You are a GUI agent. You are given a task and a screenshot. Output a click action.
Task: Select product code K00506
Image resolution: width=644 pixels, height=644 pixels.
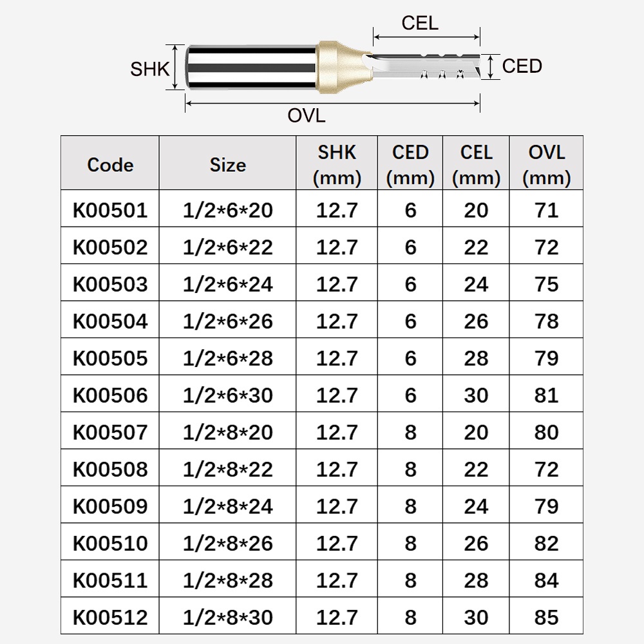tap(110, 395)
